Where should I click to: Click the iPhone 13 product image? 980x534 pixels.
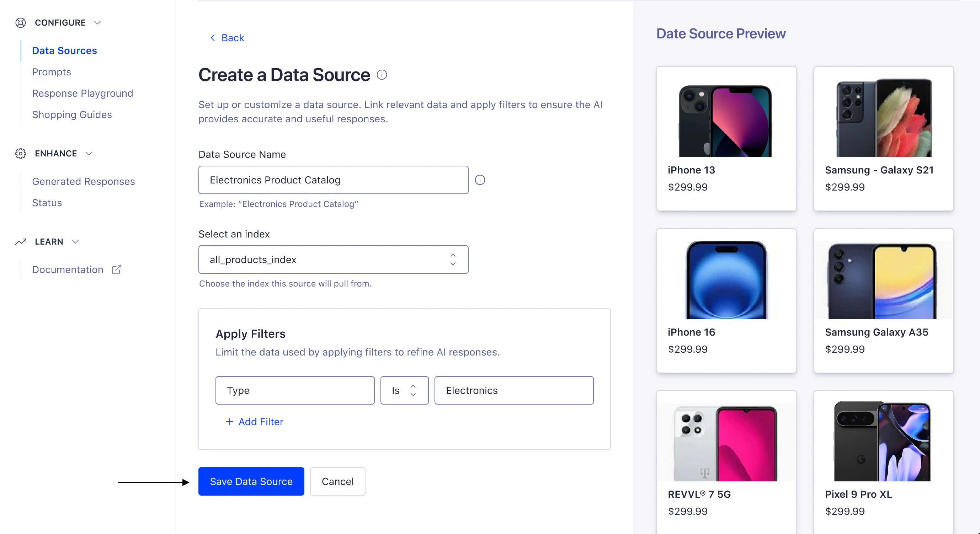725,121
